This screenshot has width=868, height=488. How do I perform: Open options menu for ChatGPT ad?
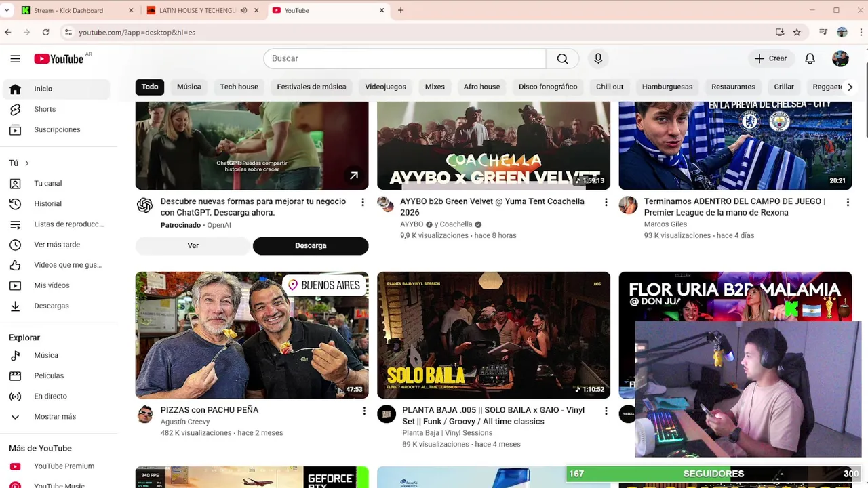click(363, 202)
